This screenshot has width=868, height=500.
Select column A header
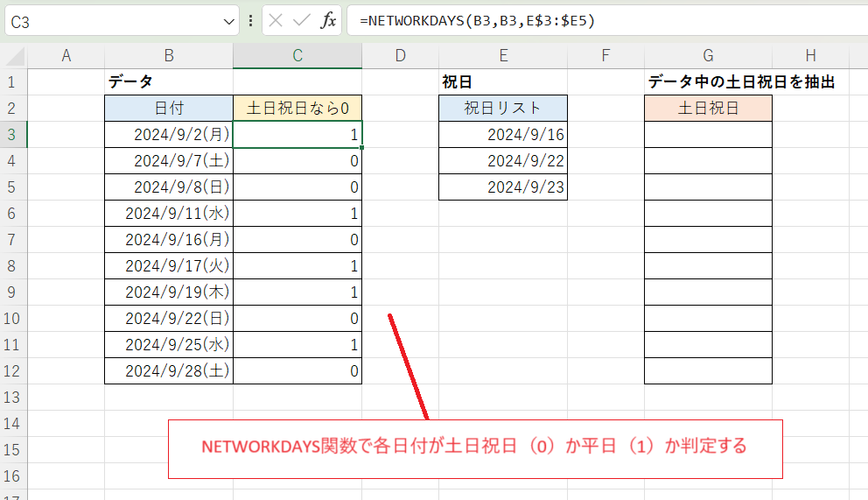(x=66, y=55)
